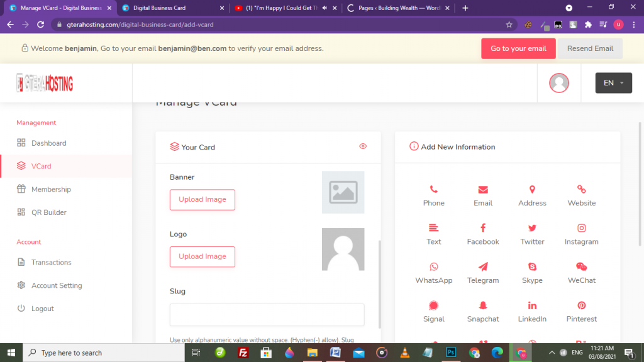Click the GteraHosting logo
Screen dimensions: 644x362
click(45, 84)
